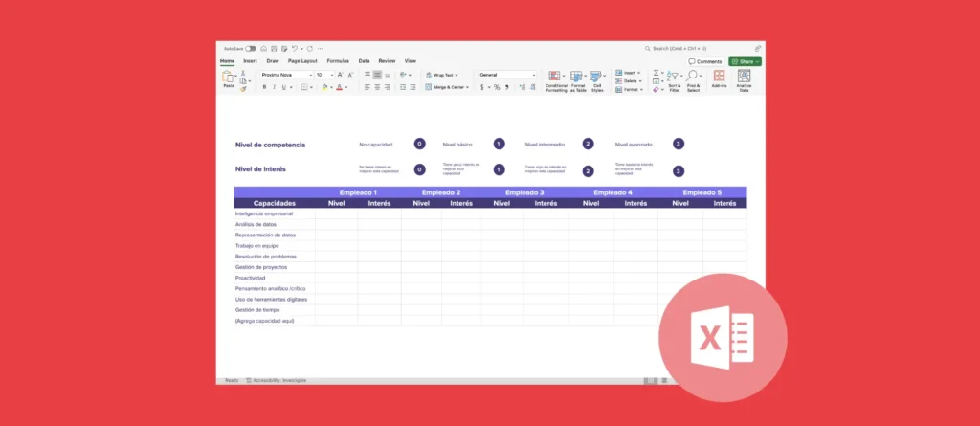The height and width of the screenshot is (426, 980).
Task: Open Cell Styles gallery
Action: pos(597,78)
